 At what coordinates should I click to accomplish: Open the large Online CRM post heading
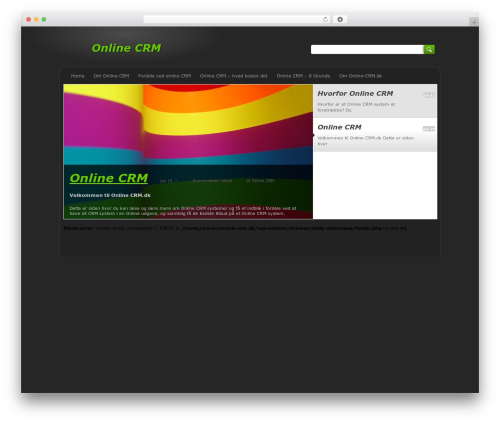pos(109,178)
